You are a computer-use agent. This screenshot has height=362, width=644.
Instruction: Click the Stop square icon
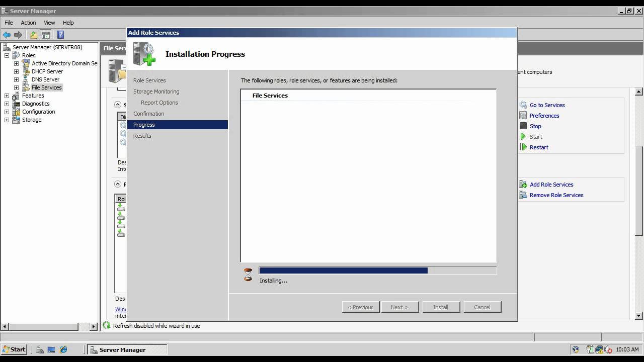pos(523,126)
